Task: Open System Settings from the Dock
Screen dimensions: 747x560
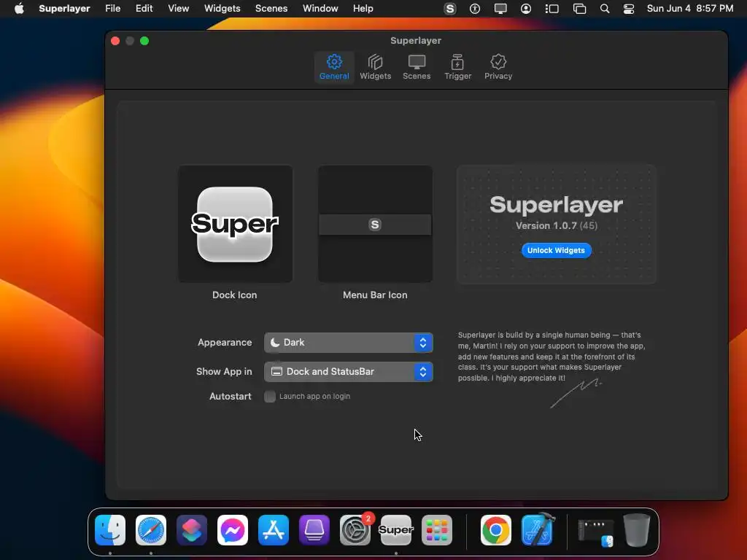Action: 355,530
